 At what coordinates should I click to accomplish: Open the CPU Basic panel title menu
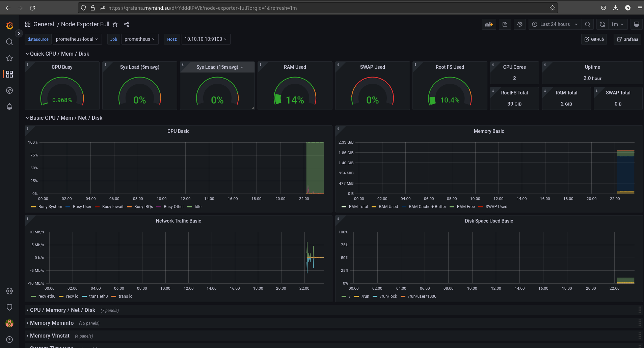pyautogui.click(x=179, y=131)
